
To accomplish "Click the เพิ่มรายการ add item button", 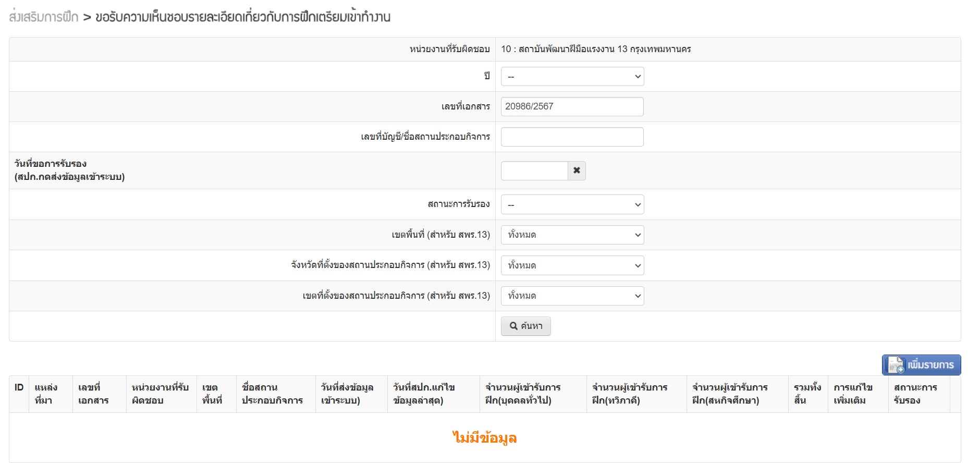I will [921, 365].
